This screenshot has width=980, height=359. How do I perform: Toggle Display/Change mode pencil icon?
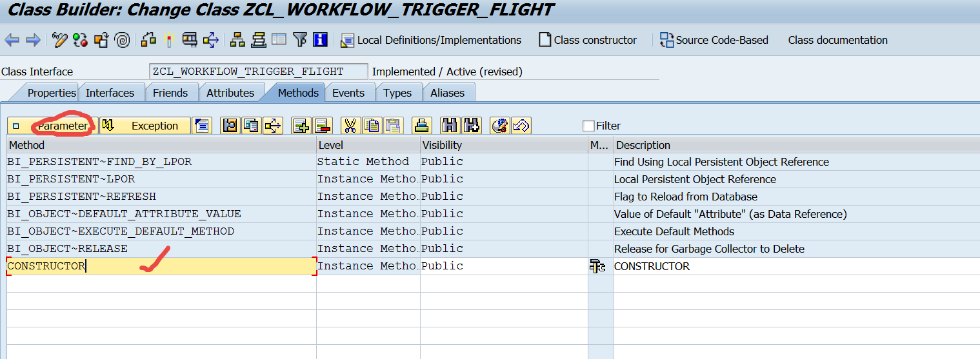60,40
